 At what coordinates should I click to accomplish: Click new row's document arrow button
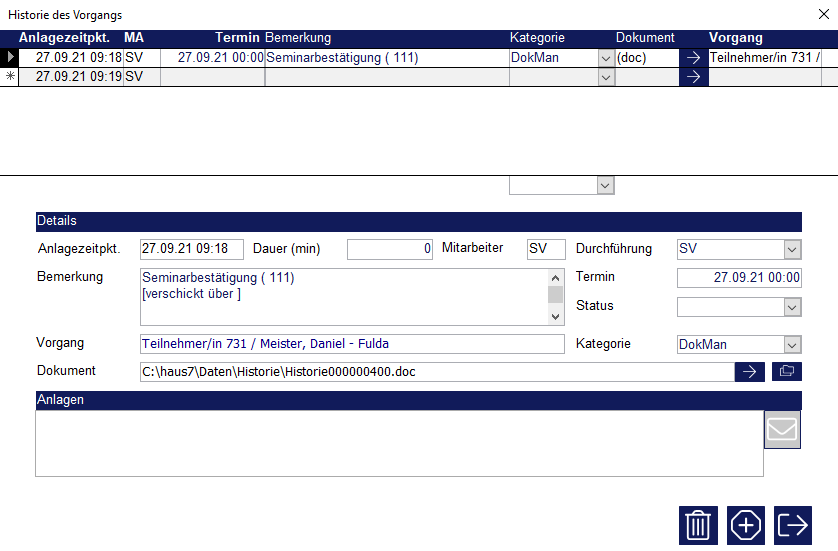click(693, 77)
